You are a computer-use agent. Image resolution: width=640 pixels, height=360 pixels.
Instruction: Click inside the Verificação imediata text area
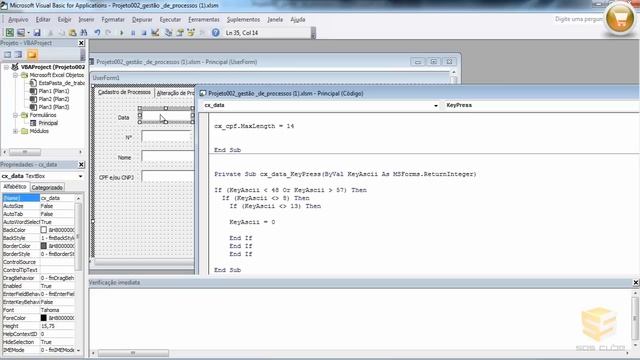coord(360,318)
